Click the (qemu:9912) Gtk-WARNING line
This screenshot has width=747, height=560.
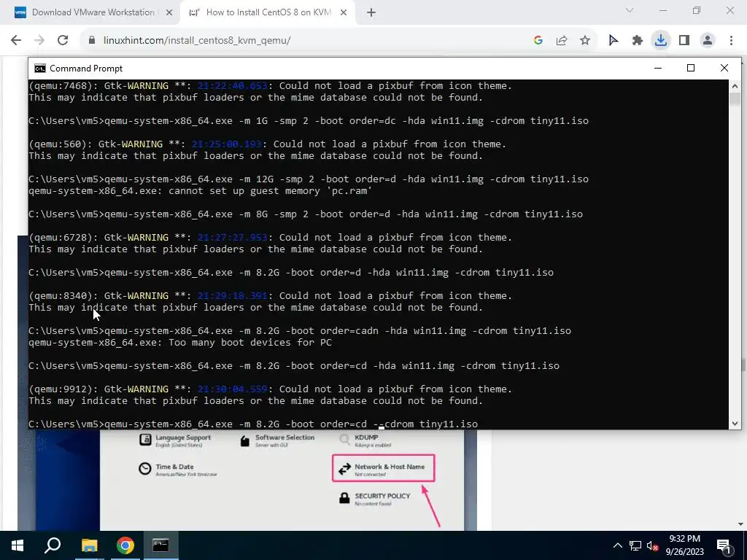click(270, 389)
